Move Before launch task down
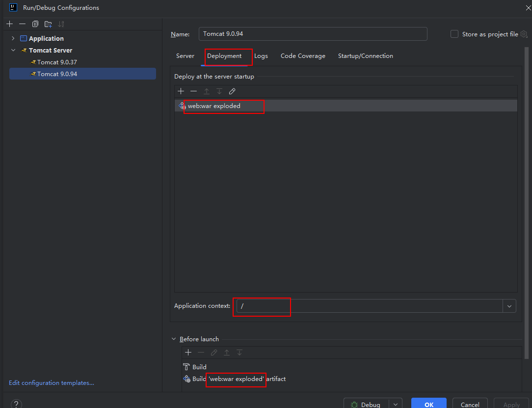 (239, 353)
